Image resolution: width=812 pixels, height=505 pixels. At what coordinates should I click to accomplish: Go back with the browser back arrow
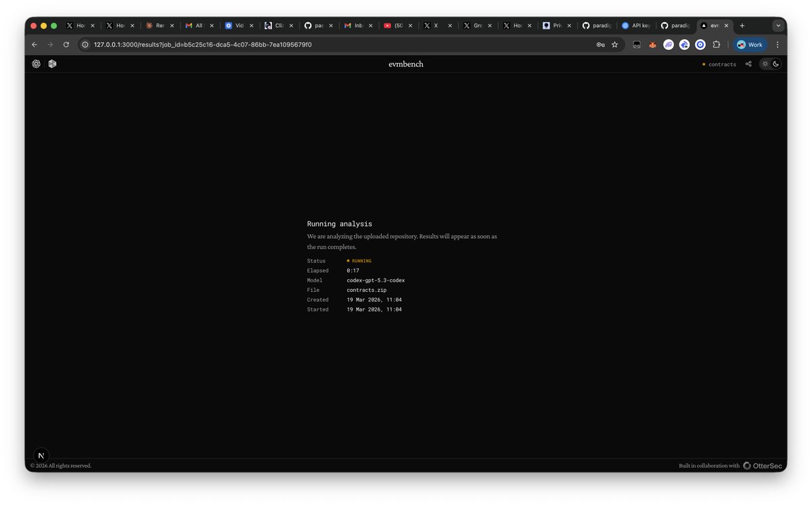click(35, 45)
